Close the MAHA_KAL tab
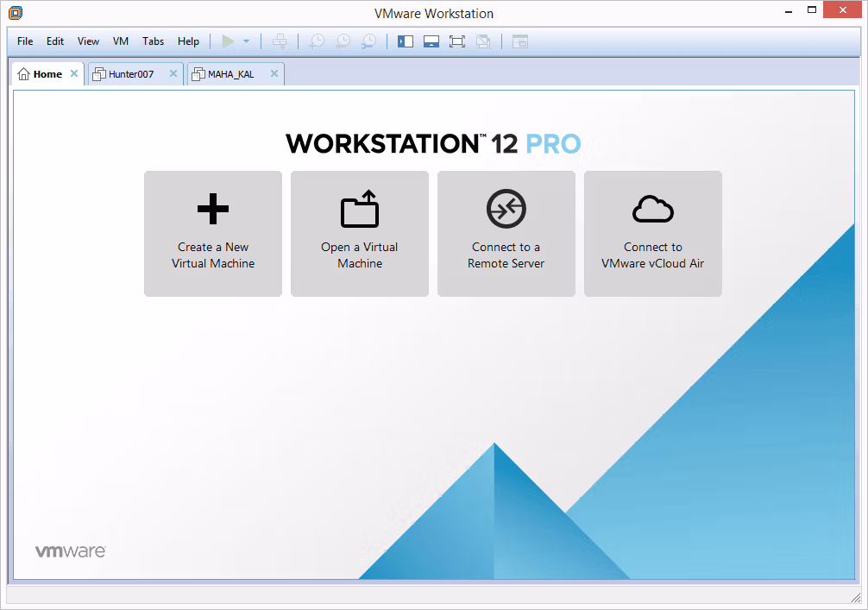Viewport: 868px width, 610px height. pyautogui.click(x=274, y=73)
